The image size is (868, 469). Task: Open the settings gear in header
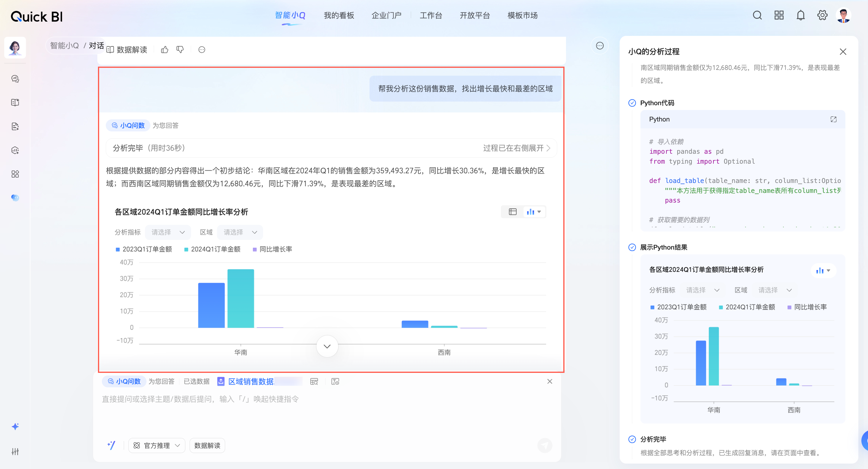[x=822, y=15]
